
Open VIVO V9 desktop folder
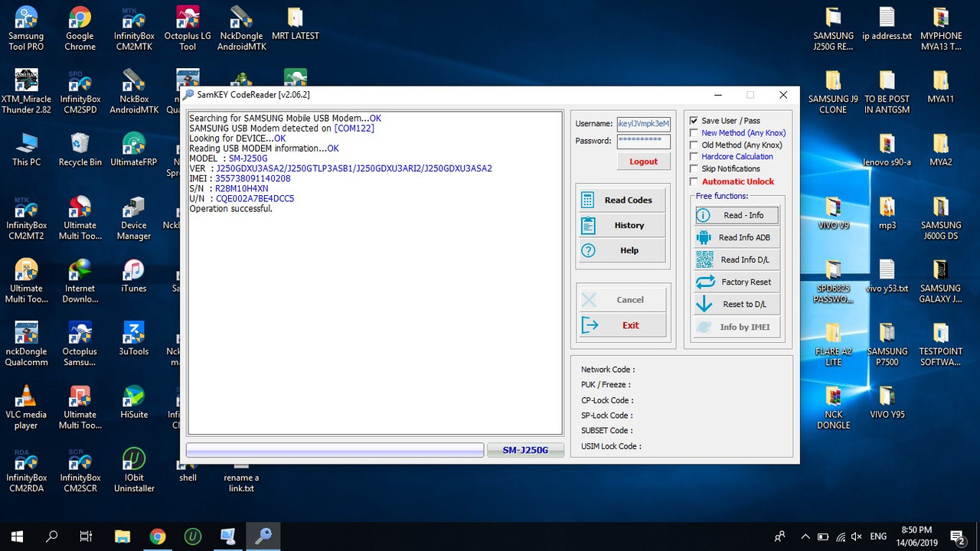point(833,213)
